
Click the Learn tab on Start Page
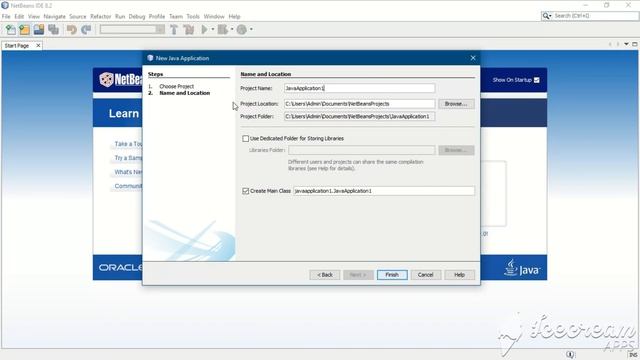(124, 113)
